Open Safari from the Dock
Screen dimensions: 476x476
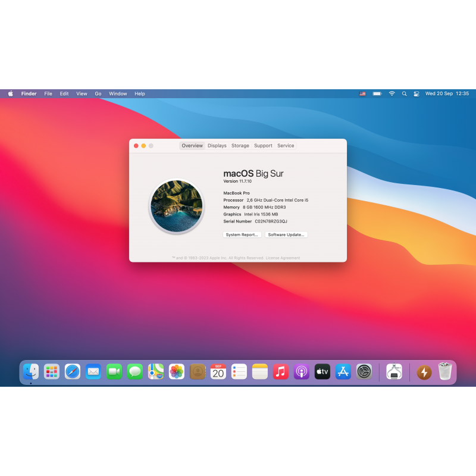[x=73, y=372]
